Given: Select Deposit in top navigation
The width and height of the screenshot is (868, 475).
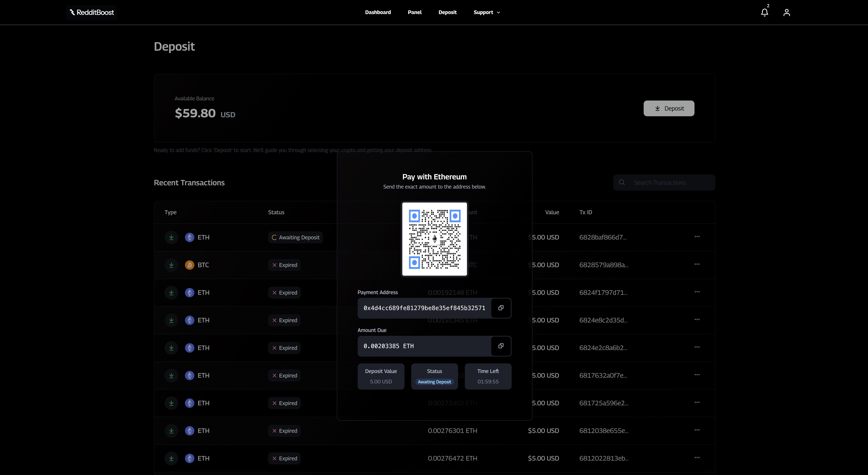Looking at the screenshot, I should click(x=447, y=13).
